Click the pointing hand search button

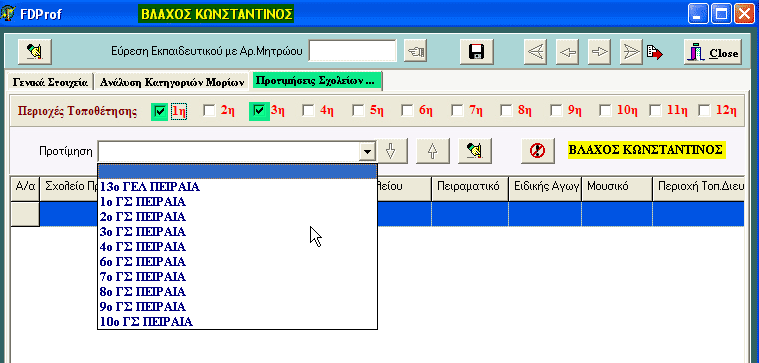tap(416, 51)
